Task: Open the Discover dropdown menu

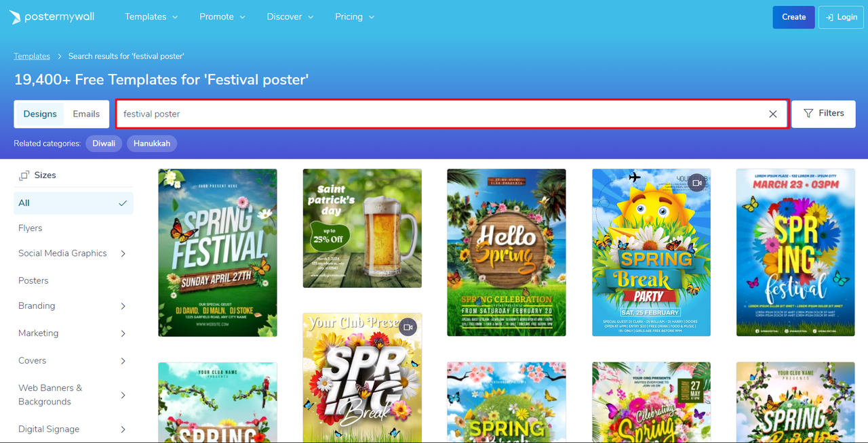Action: [290, 17]
